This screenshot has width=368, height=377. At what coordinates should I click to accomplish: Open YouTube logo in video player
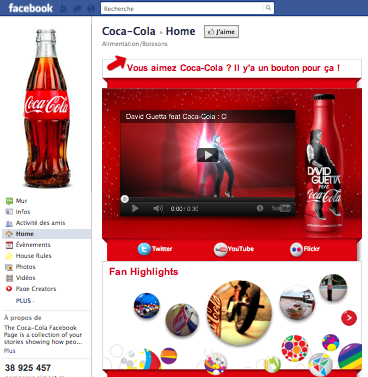click(281, 209)
